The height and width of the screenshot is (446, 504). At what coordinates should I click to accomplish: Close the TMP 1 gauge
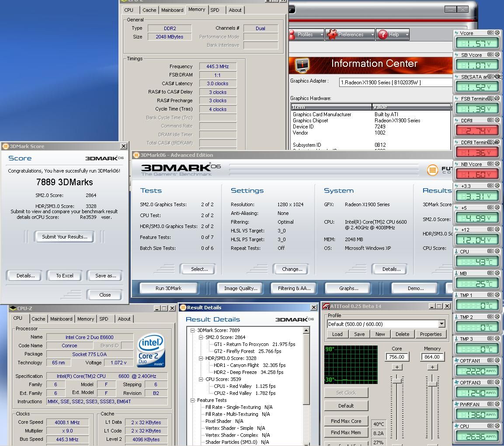click(x=497, y=295)
